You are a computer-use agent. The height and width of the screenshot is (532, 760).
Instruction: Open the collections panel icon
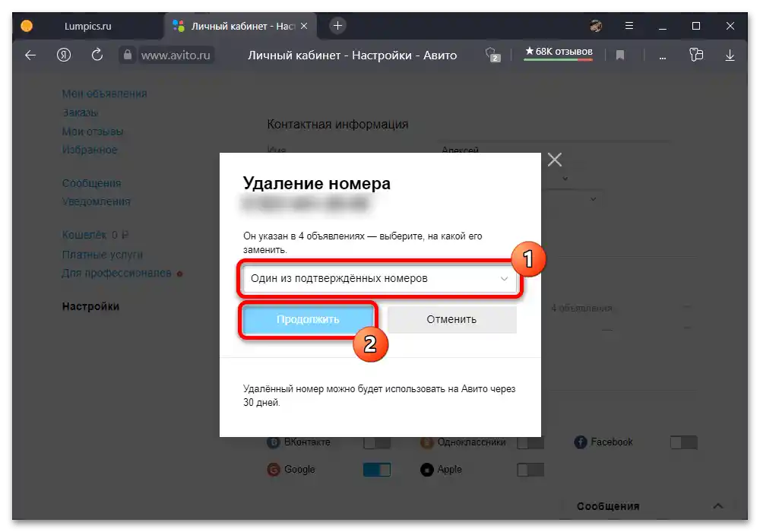pos(696,55)
